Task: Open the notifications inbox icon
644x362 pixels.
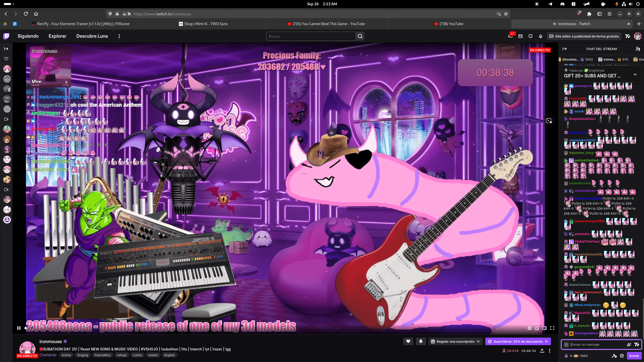Action: pyautogui.click(x=520, y=36)
